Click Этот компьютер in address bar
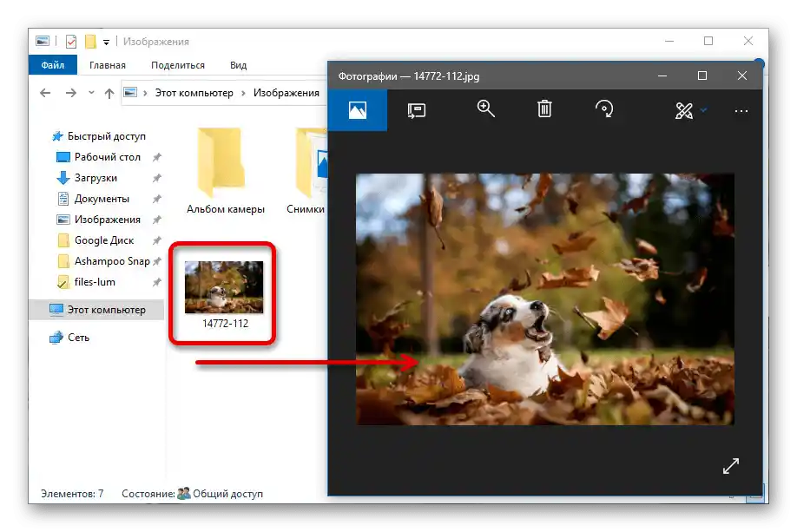The image size is (797, 532). point(194,93)
